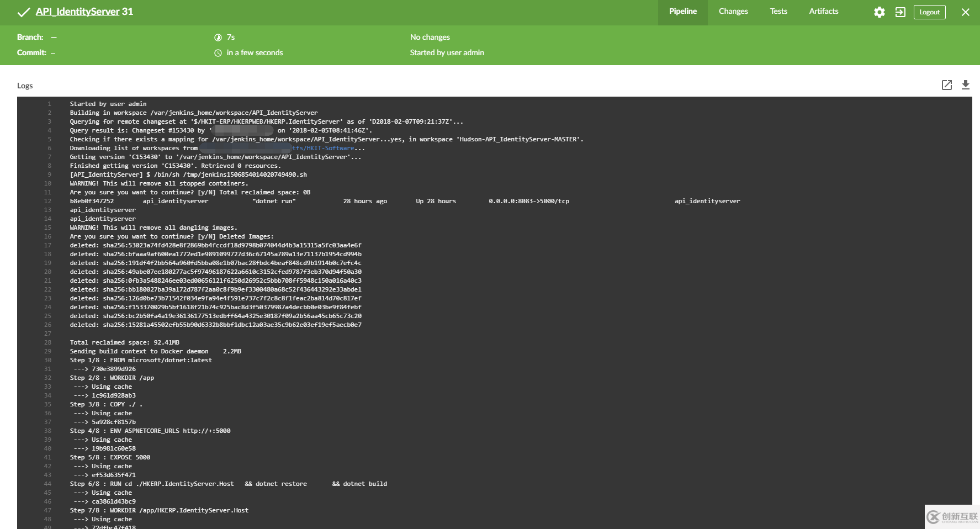Click '---> ef53d635f471' log line
The width and height of the screenshot is (980, 529).
point(104,475)
